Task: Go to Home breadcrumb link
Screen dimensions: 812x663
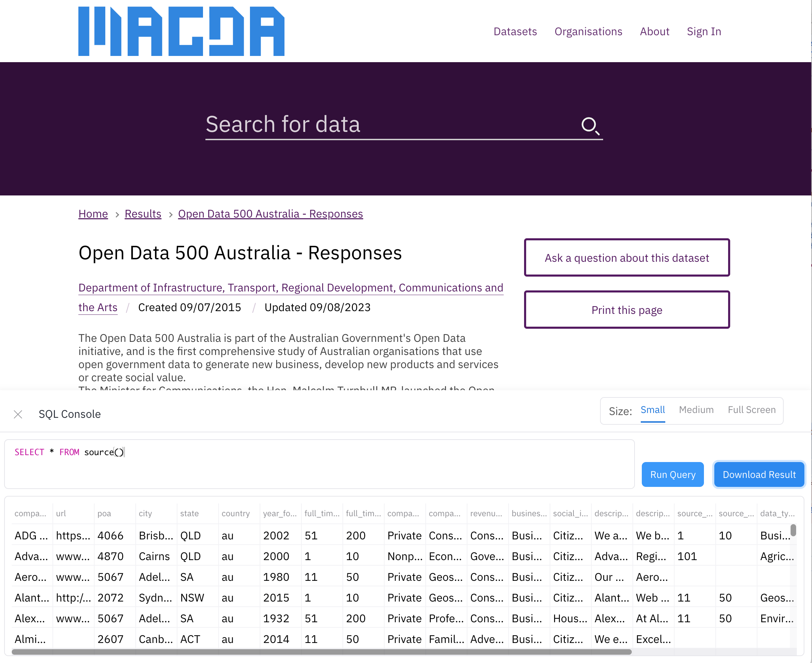Action: coord(93,214)
